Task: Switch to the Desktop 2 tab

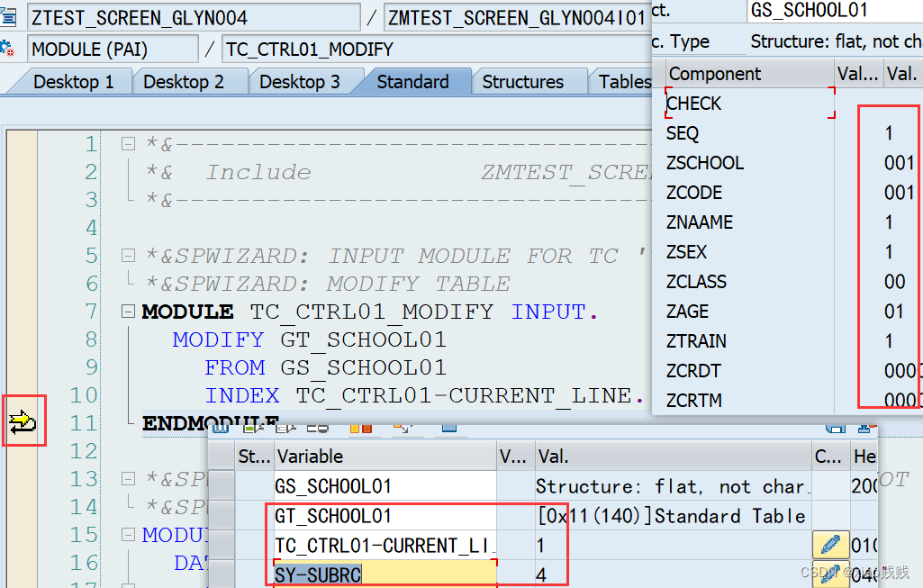Action: pos(184,82)
